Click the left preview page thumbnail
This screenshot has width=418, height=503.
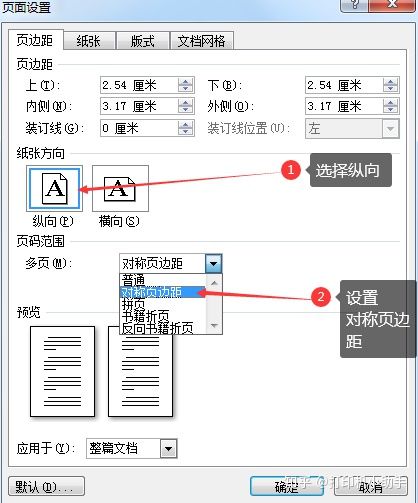tap(62, 371)
